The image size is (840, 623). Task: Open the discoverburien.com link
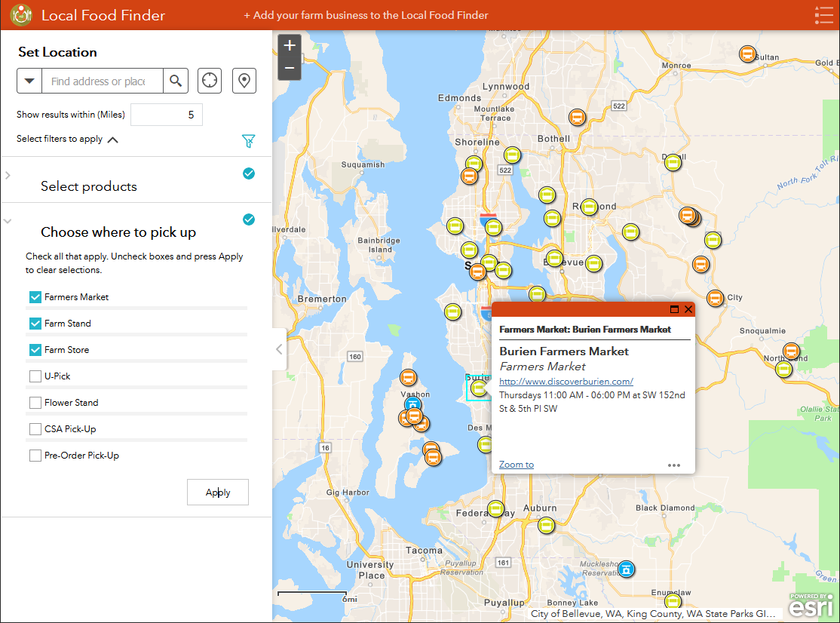point(566,382)
